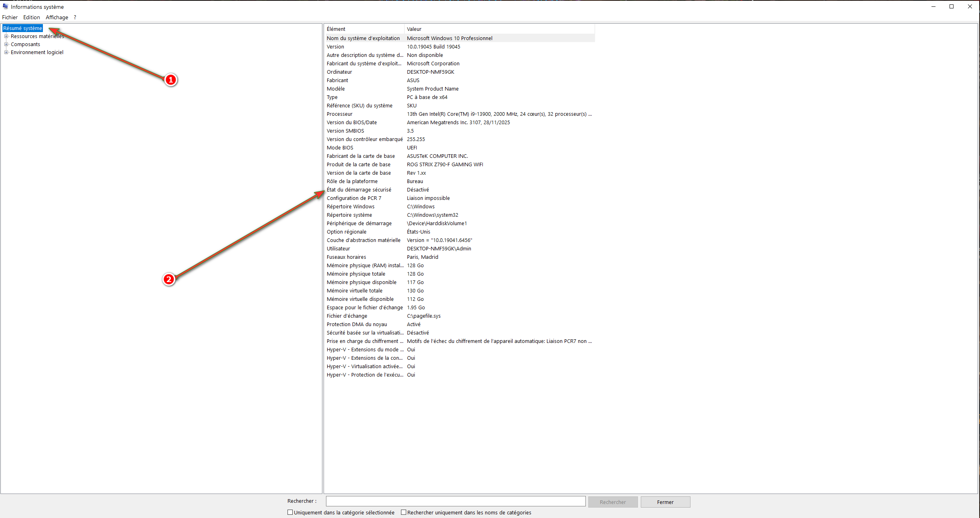980x518 pixels.
Task: Open the Edition menu
Action: (x=31, y=17)
